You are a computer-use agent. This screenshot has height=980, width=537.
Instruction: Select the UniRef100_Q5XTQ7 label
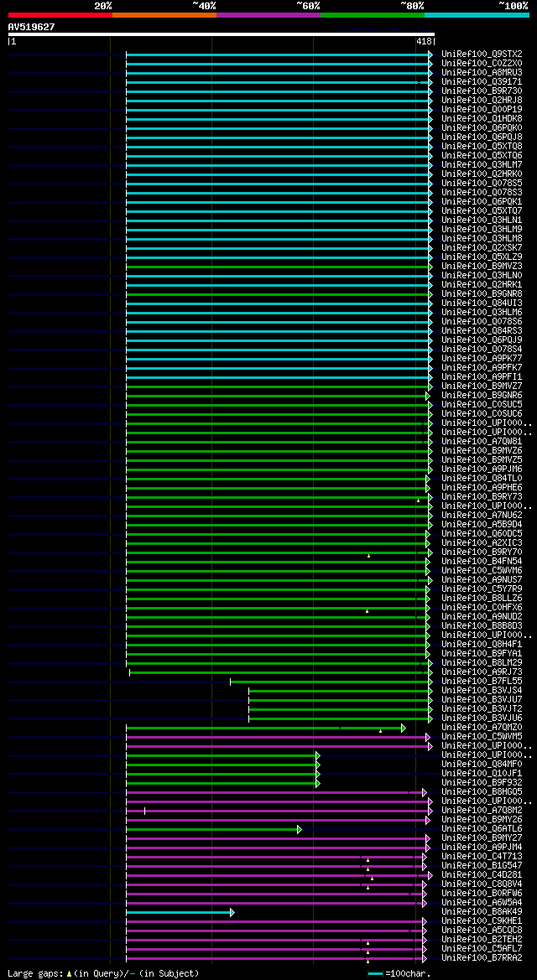pos(482,210)
